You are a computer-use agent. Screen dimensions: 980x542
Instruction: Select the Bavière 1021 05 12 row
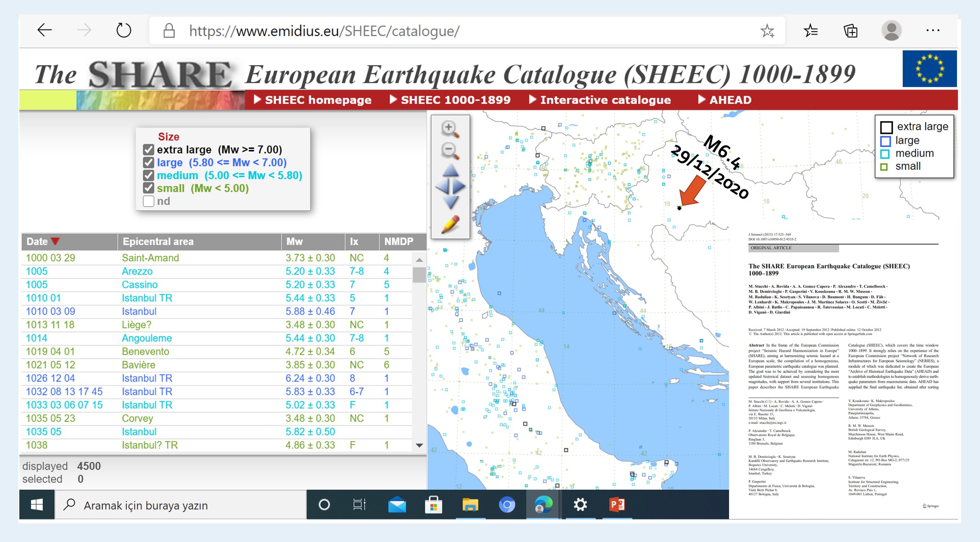(x=217, y=365)
